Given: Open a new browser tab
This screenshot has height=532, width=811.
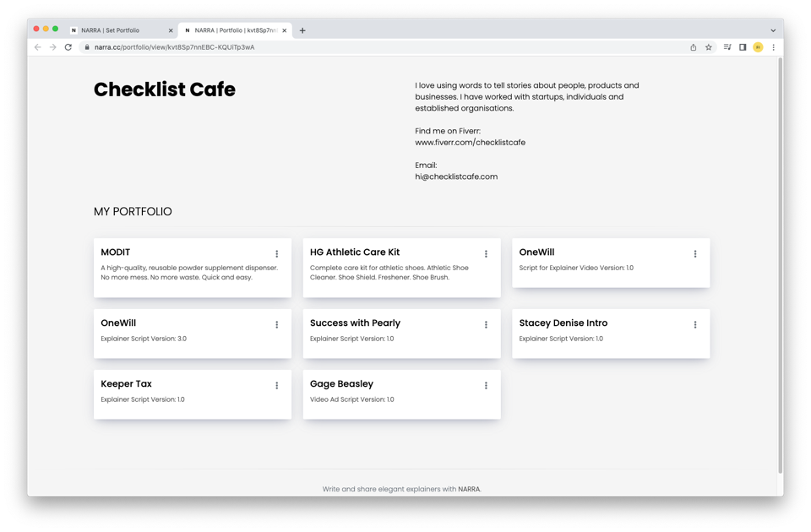Looking at the screenshot, I should click(x=302, y=30).
